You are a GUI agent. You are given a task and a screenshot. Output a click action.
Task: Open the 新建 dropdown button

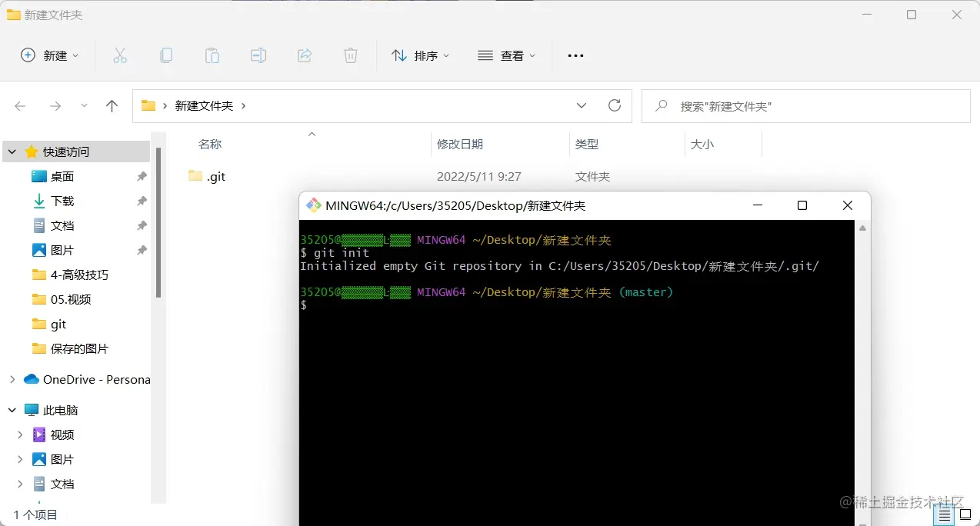[49, 55]
